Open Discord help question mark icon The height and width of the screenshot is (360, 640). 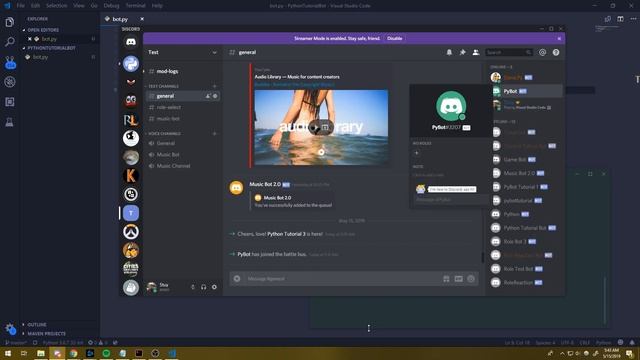click(556, 52)
